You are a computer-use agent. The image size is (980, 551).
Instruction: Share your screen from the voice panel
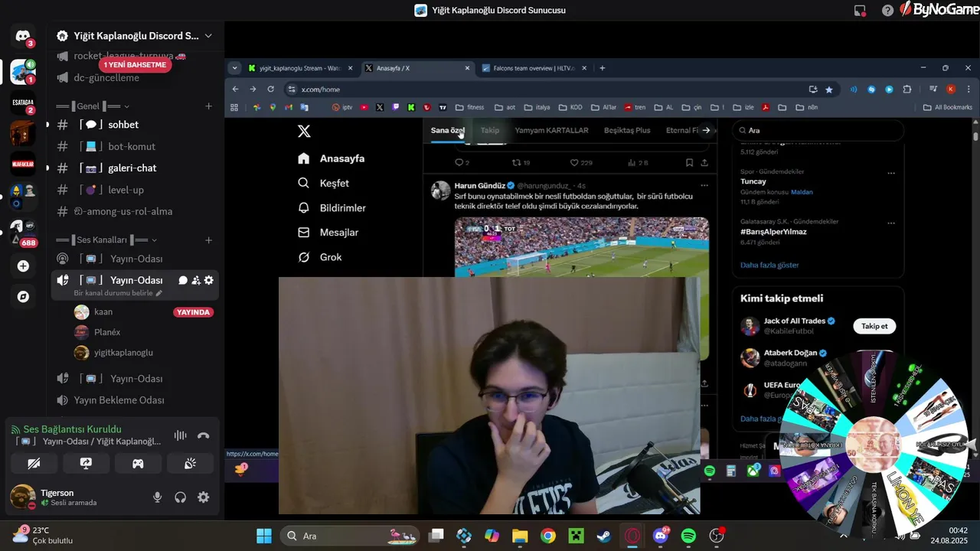pyautogui.click(x=86, y=463)
